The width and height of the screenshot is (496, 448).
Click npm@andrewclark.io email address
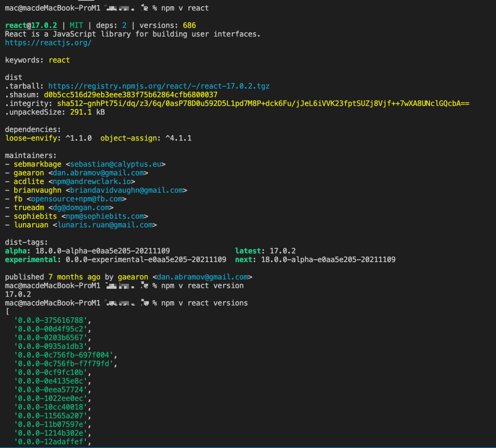click(92, 181)
